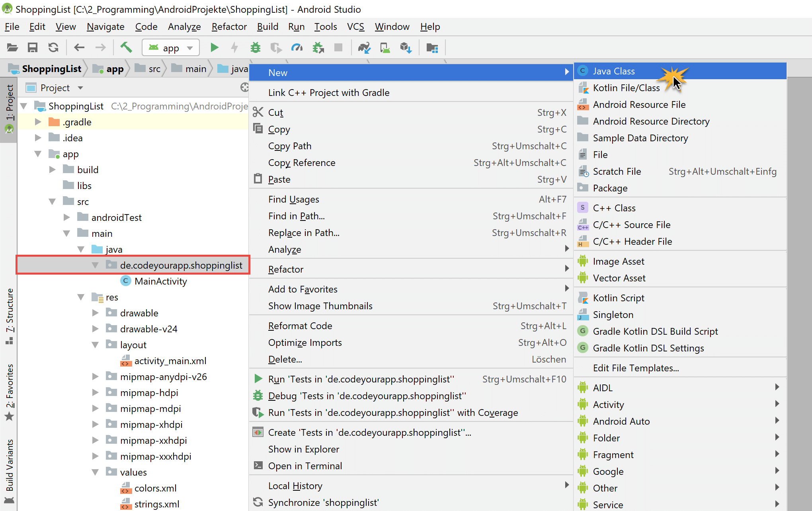812x511 pixels.
Task: Open the Activity submenu
Action: point(680,405)
